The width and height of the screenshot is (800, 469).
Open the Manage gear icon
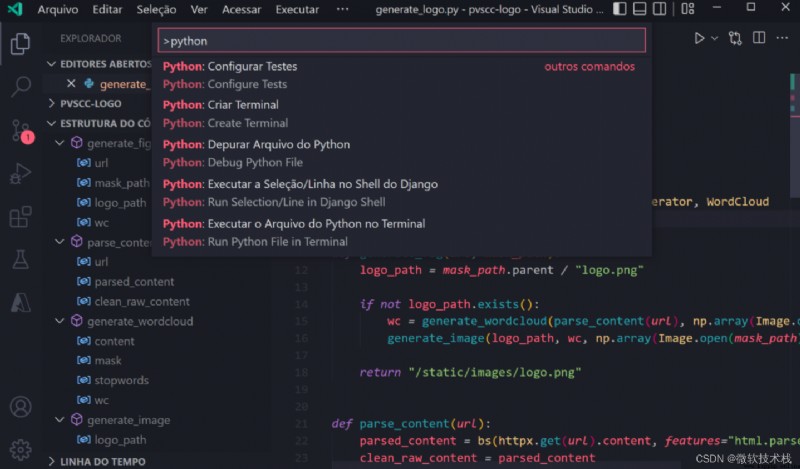[x=20, y=450]
